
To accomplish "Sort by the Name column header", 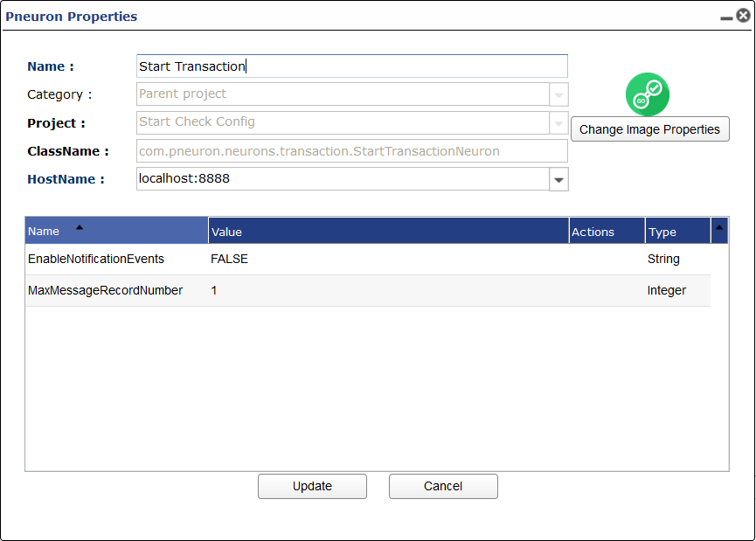I will point(117,231).
